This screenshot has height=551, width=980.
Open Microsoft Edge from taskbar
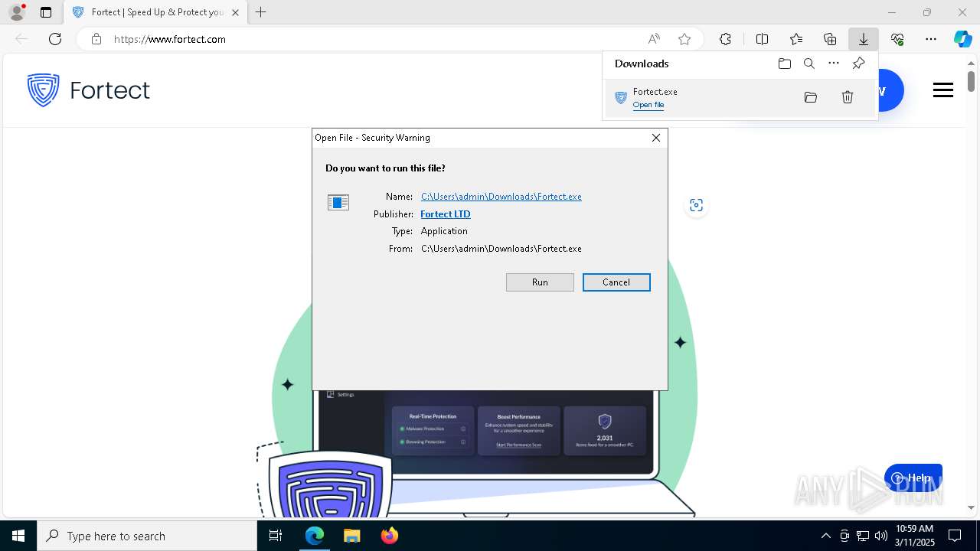point(315,536)
